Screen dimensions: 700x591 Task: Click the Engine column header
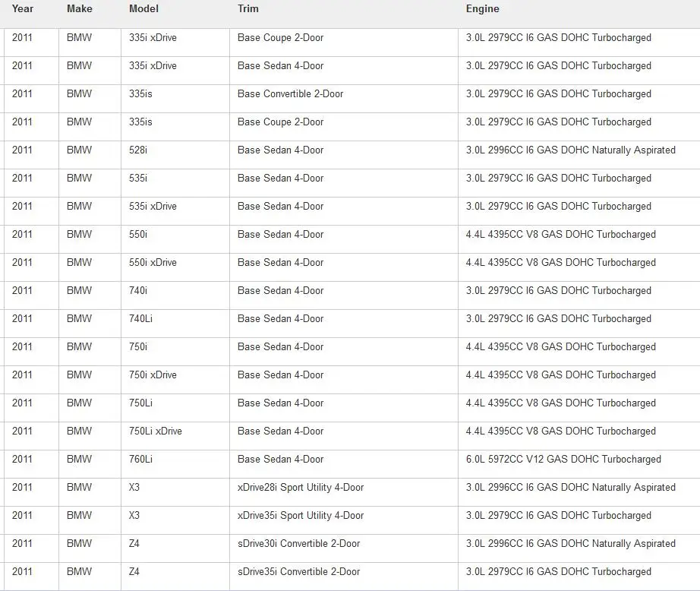coord(483,8)
